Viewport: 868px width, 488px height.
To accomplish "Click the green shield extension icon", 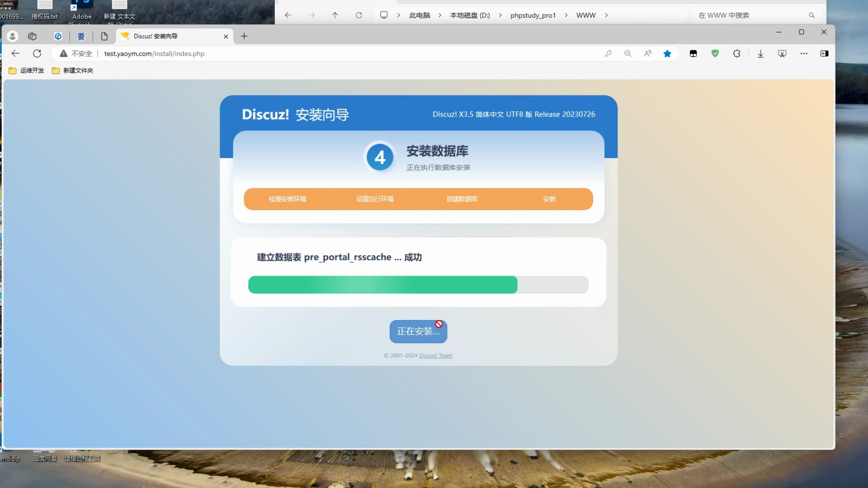I will click(x=715, y=53).
